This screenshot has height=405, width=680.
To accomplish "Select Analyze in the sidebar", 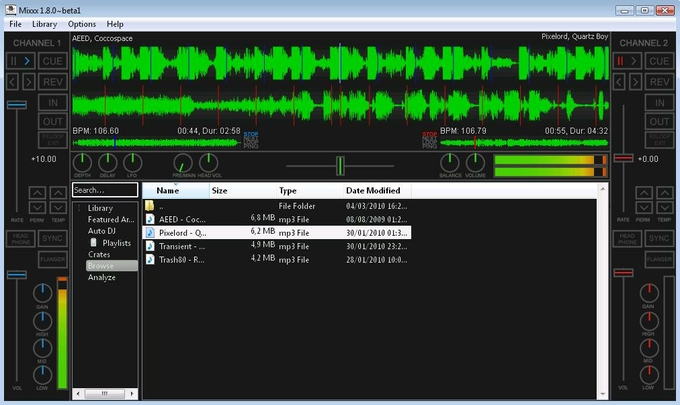I will pyautogui.click(x=101, y=278).
